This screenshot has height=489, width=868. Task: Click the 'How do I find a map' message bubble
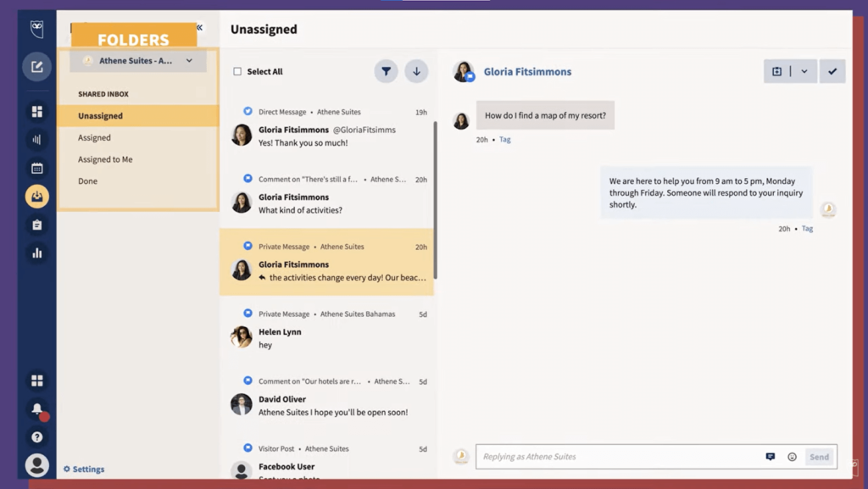point(545,115)
